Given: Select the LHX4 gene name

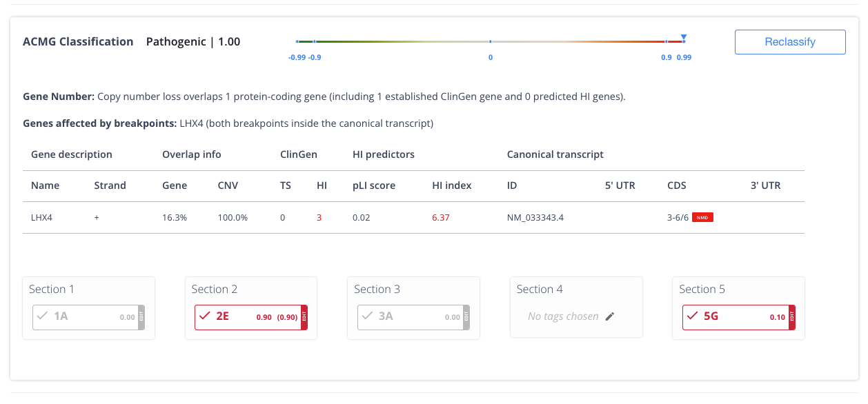Looking at the screenshot, I should tap(41, 216).
